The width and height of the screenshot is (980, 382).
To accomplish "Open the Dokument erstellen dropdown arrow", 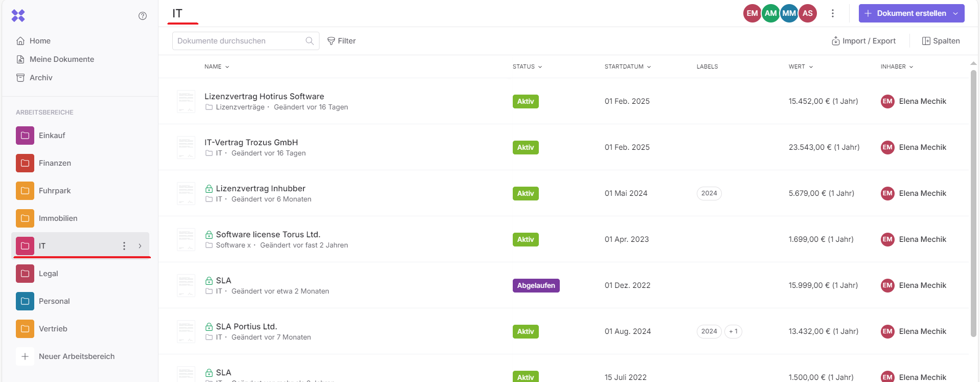I will point(955,13).
